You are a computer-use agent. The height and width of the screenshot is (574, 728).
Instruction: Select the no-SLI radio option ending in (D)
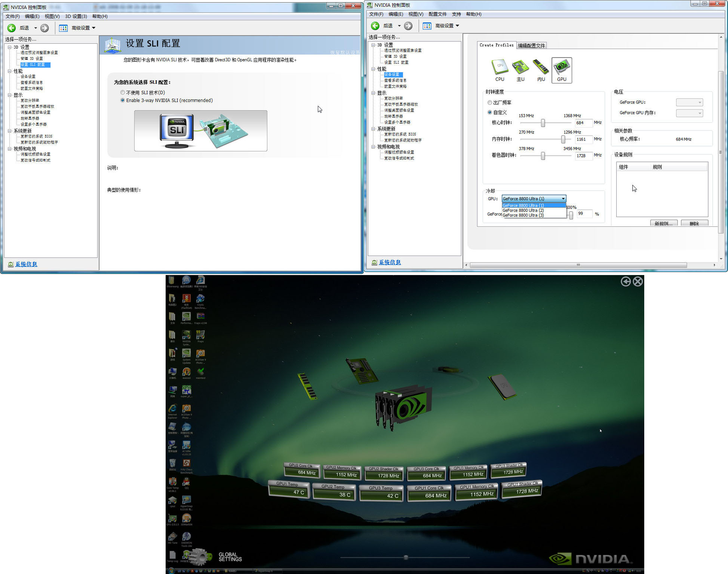point(123,92)
